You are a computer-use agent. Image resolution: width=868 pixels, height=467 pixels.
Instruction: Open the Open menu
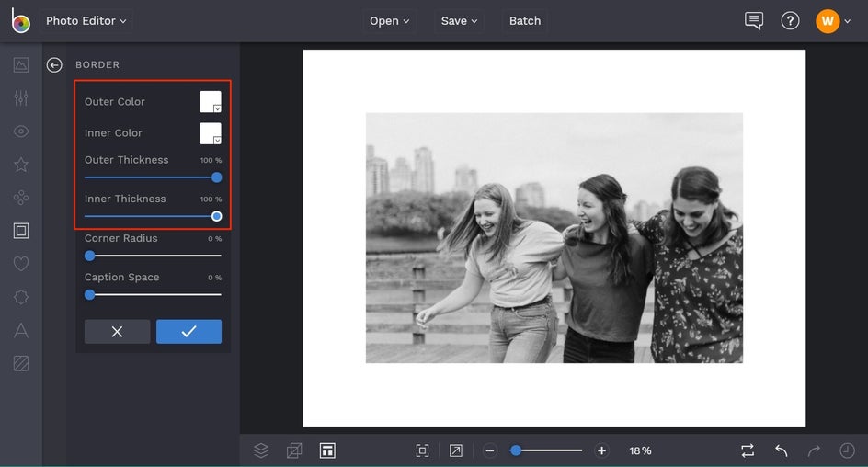coord(390,21)
